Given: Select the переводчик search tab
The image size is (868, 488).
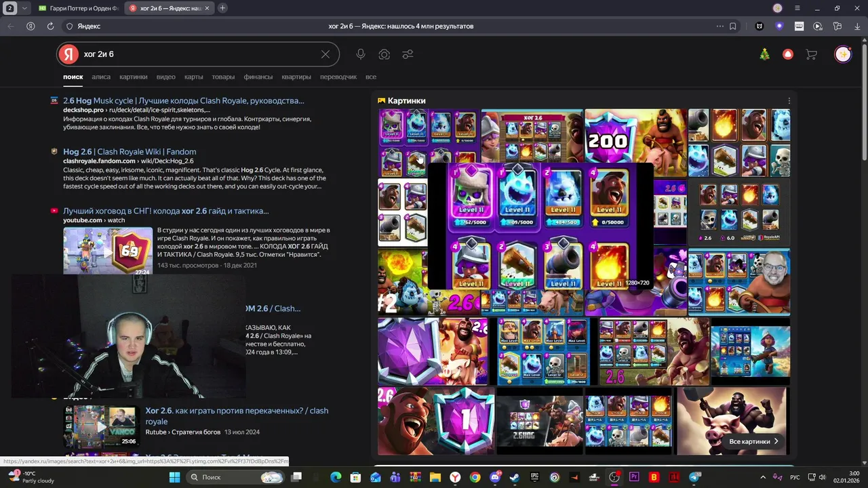Looking at the screenshot, I should [338, 77].
